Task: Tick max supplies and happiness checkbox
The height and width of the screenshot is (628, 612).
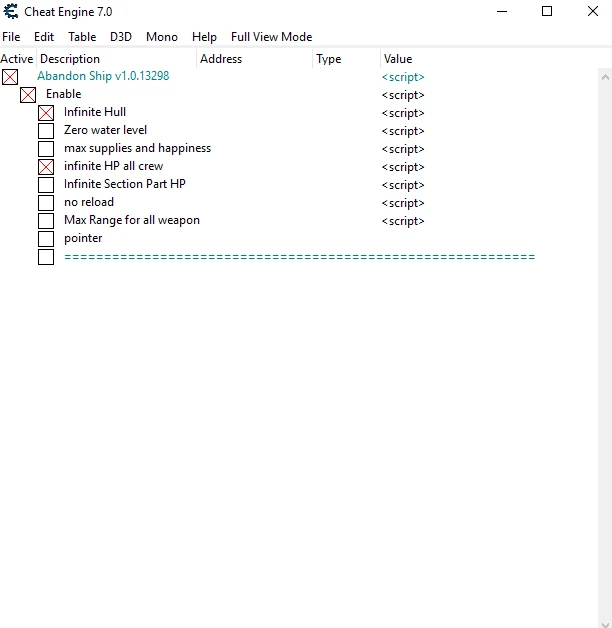Action: click(x=46, y=149)
